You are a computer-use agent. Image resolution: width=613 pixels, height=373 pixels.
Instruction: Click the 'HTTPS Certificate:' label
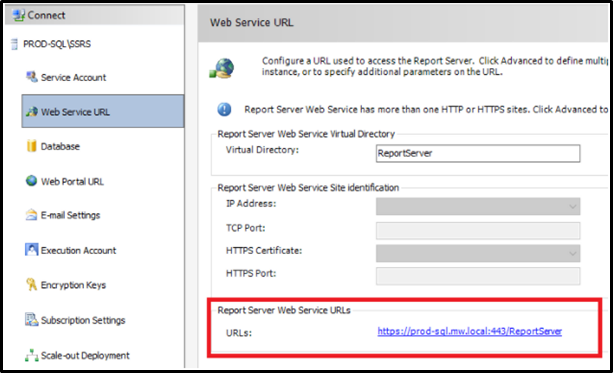coord(264,250)
